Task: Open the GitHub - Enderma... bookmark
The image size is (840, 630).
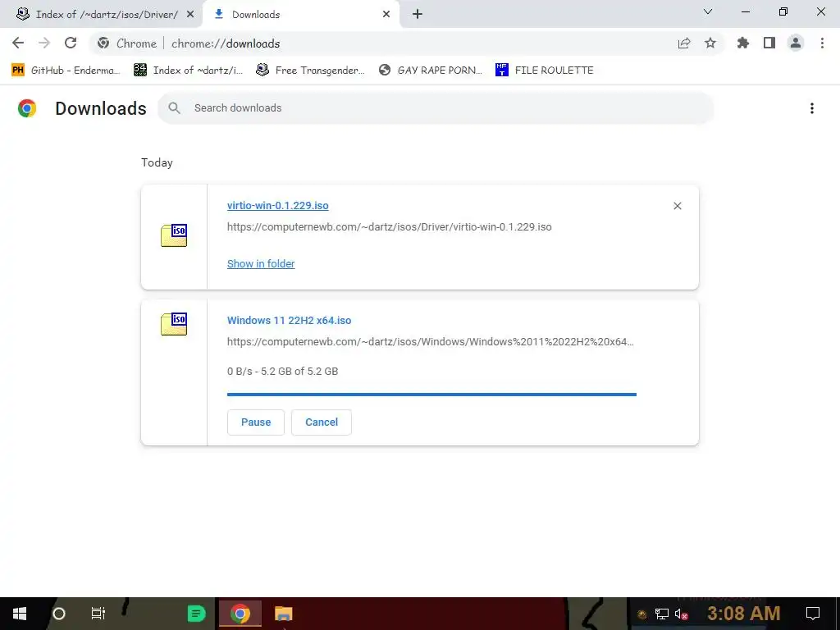Action: 66,71
